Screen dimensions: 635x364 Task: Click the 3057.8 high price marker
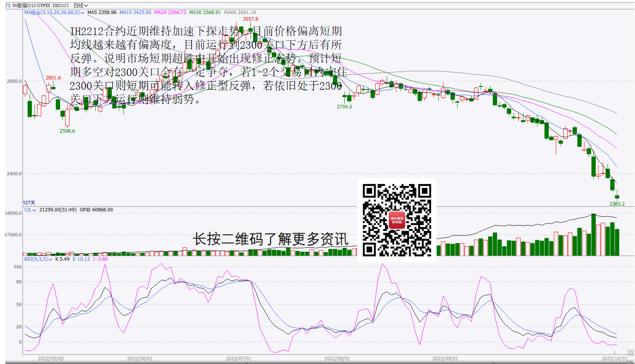(250, 19)
